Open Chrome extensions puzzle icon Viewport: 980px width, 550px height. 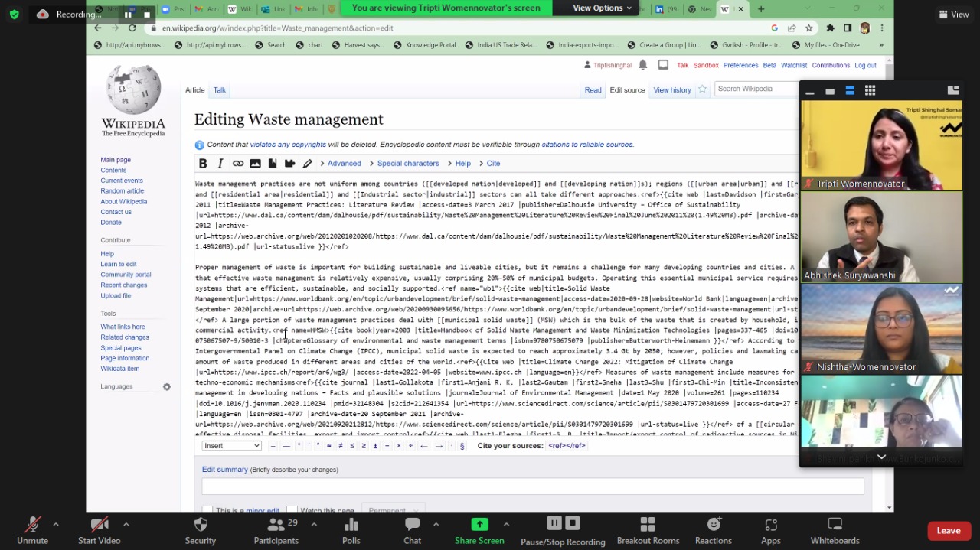pos(830,28)
